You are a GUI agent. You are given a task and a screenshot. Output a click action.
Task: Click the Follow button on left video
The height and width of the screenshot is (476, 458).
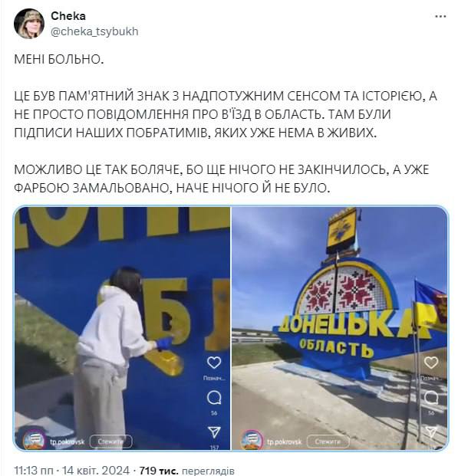(111, 442)
